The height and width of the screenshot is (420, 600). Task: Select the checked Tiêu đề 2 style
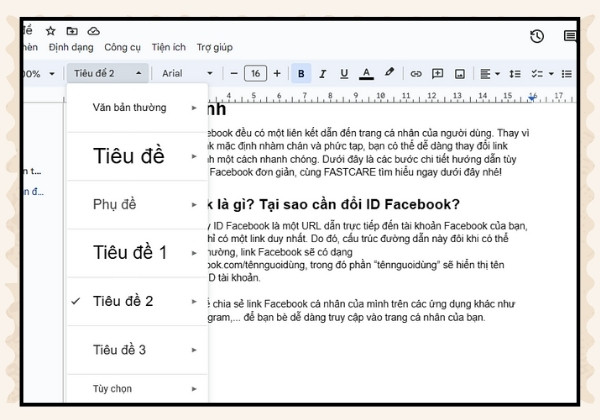pyautogui.click(x=137, y=301)
